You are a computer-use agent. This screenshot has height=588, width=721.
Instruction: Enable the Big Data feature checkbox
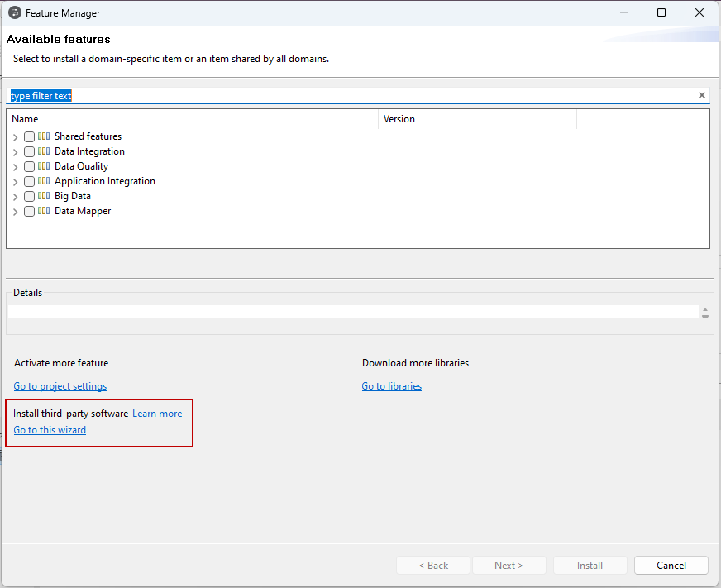(29, 196)
